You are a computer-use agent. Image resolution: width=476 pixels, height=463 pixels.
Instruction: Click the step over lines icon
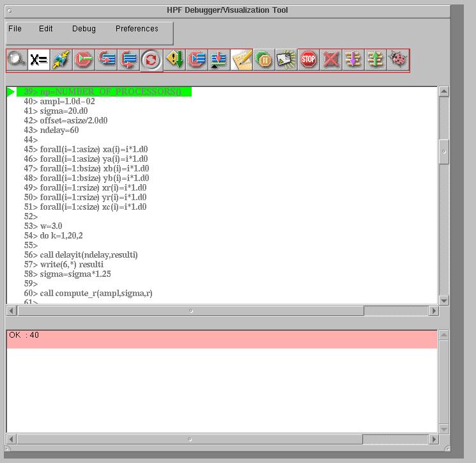point(128,59)
